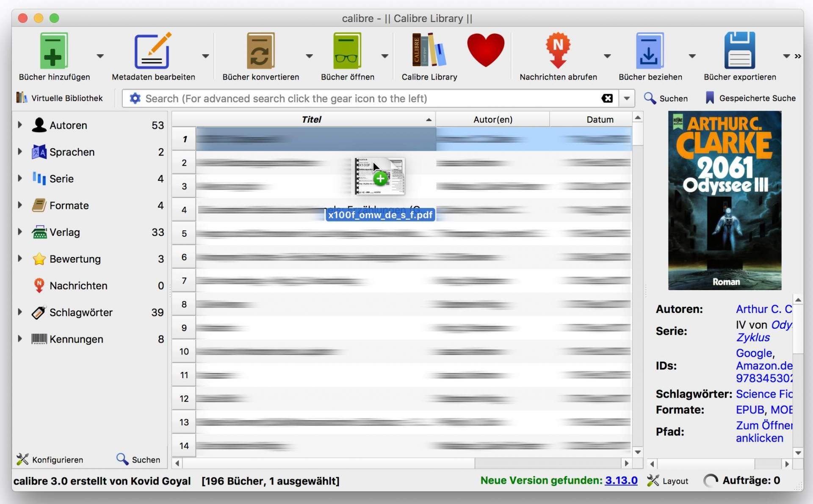Image resolution: width=813 pixels, height=504 pixels.
Task: Expand the Verlag tree node
Action: pos(20,231)
